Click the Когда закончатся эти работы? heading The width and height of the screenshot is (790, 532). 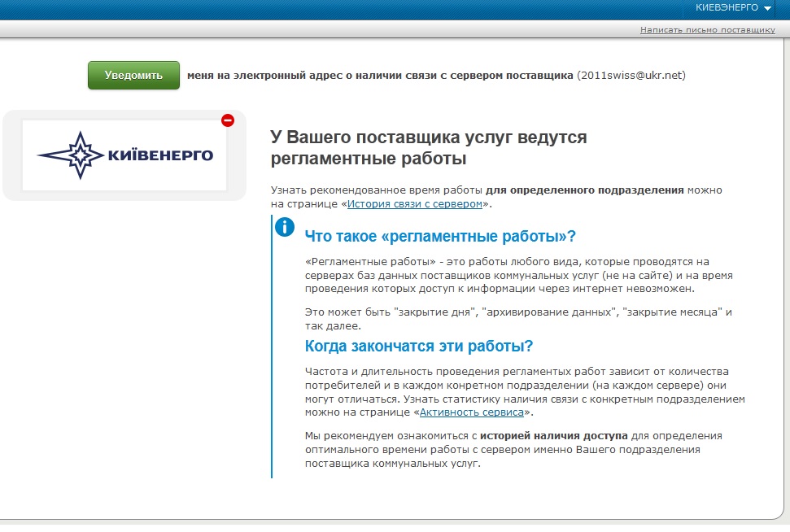tap(419, 346)
